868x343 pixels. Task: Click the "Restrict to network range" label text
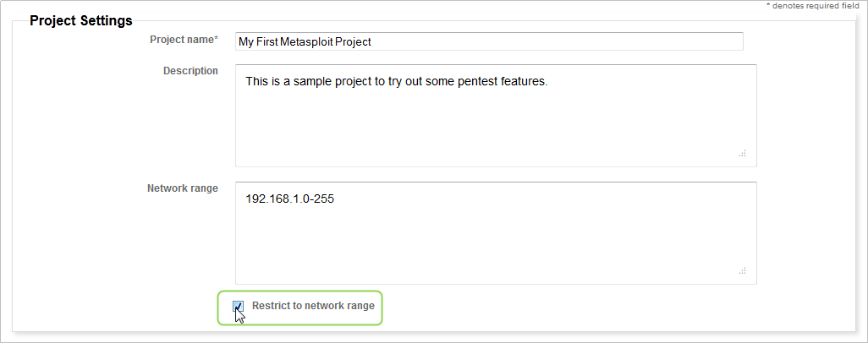pos(313,306)
